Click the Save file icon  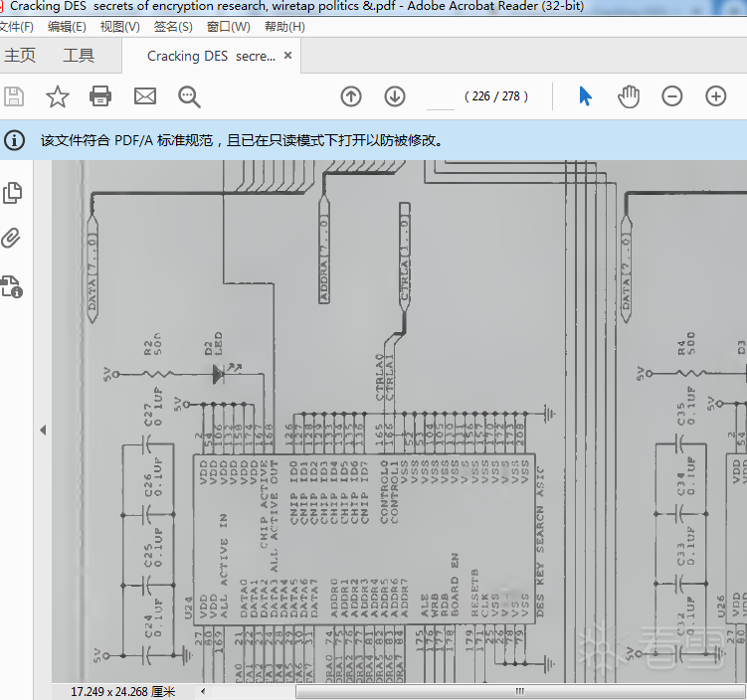[x=14, y=96]
